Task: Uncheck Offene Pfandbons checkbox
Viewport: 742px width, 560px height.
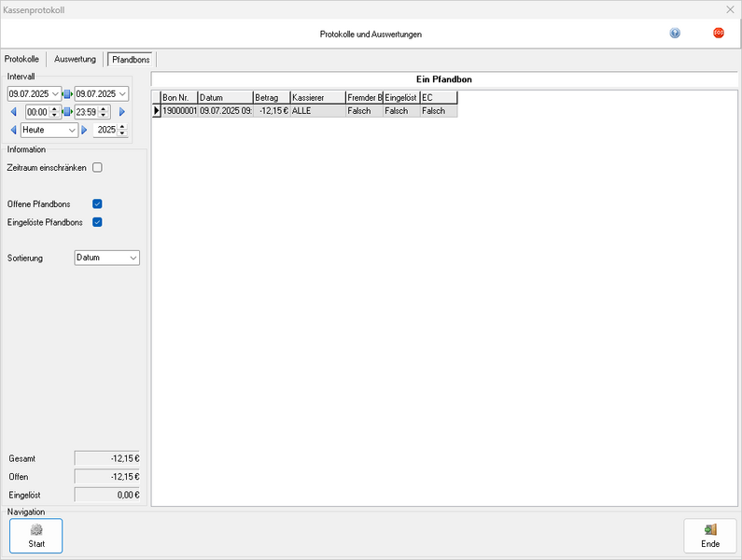Action: pos(97,203)
